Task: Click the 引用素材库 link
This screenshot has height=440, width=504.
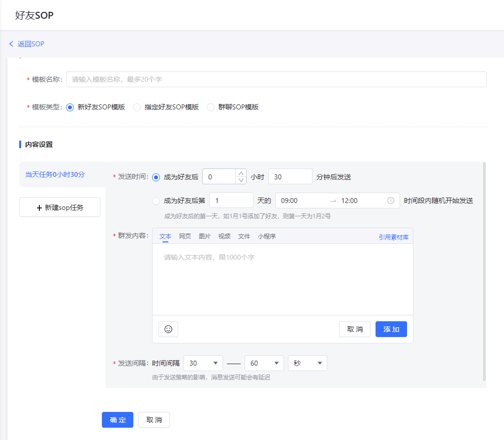Action: click(x=393, y=237)
